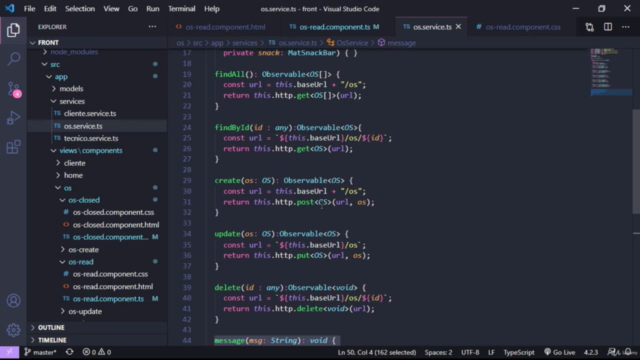This screenshot has height=360, width=640.
Task: Change encoding via UTF-8 indicator
Action: 470,352
